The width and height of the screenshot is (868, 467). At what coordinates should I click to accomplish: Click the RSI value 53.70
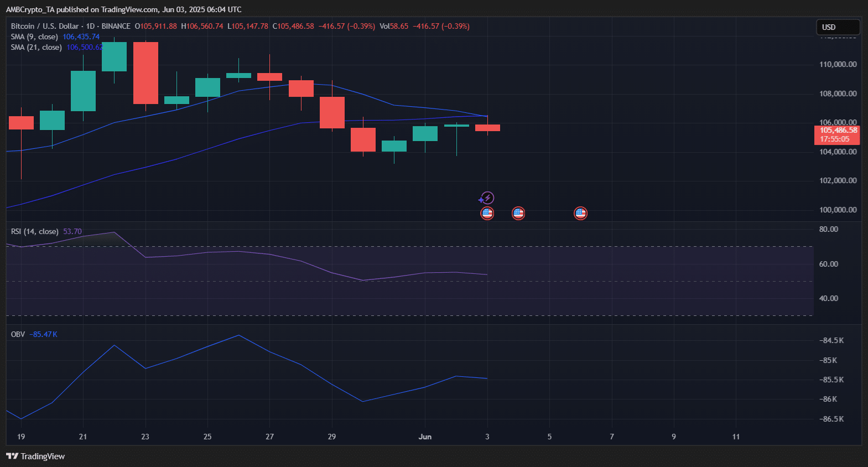point(72,231)
